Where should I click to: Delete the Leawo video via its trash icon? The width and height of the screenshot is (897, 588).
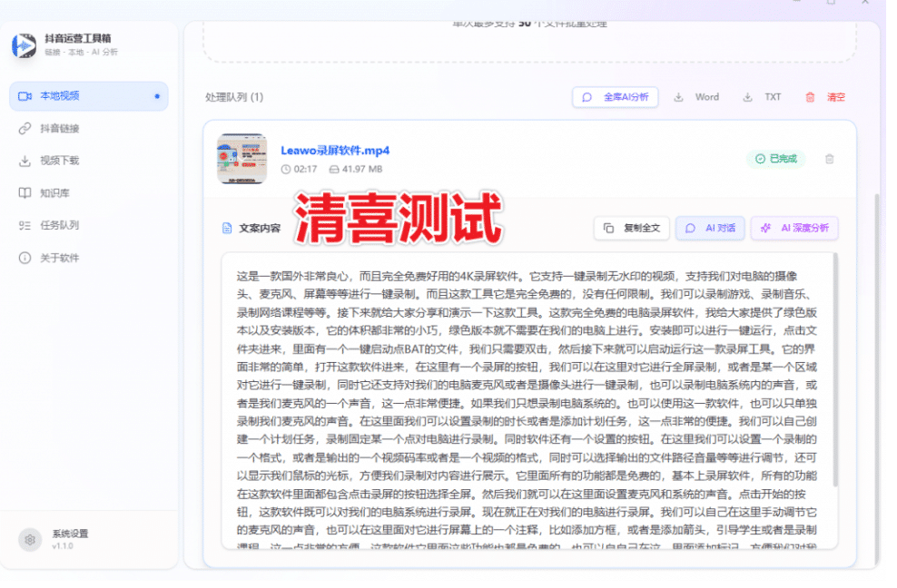(829, 159)
